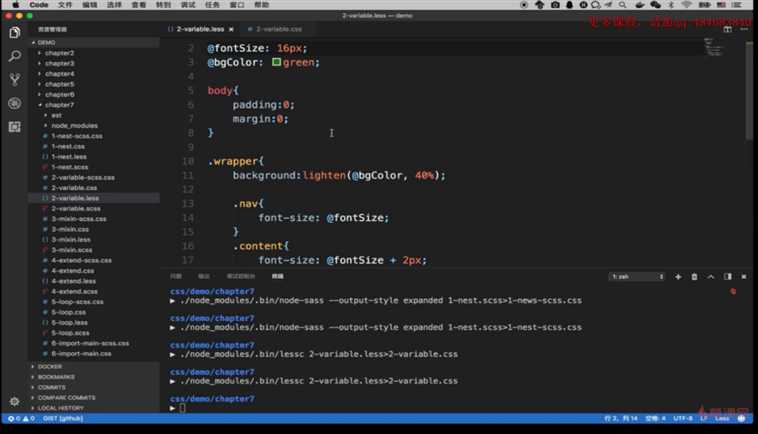
Task: Open the Debug view in activity bar
Action: 15,103
